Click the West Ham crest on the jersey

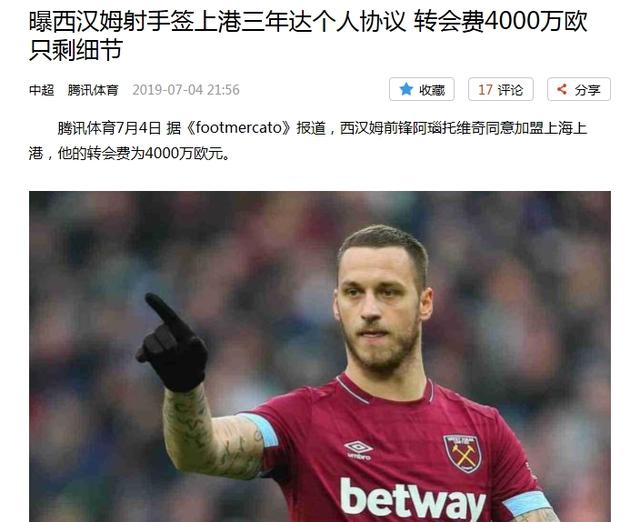click(462, 453)
